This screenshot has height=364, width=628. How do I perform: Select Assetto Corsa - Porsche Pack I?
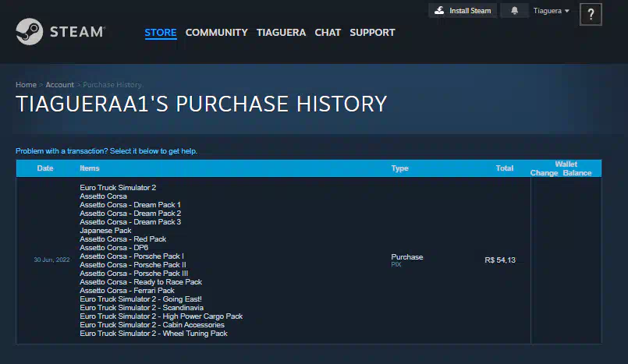[132, 256]
